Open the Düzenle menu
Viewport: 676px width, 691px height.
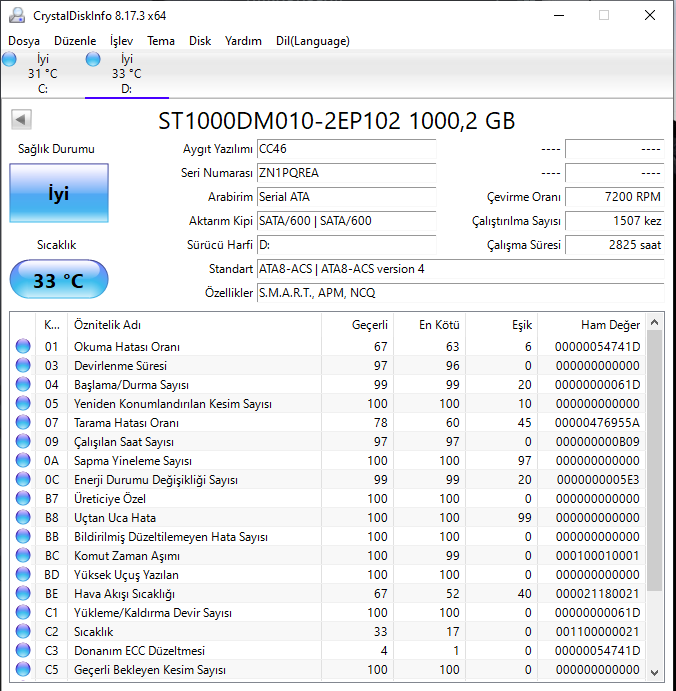(x=75, y=41)
